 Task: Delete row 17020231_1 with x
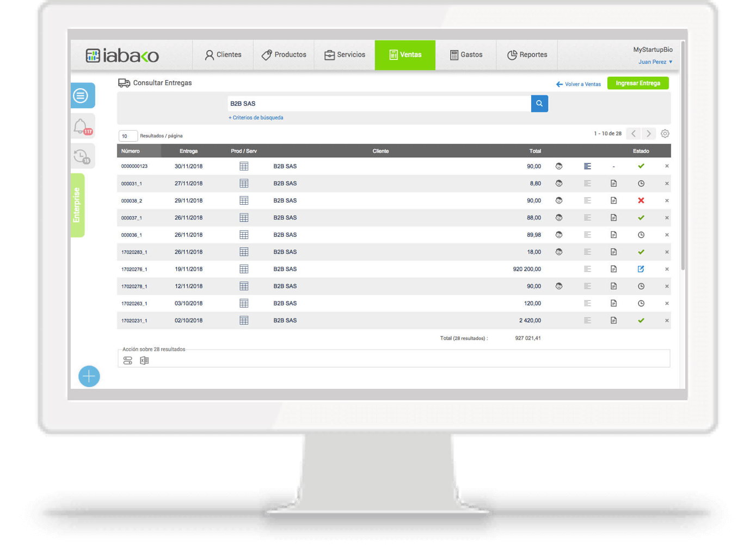coord(667,320)
